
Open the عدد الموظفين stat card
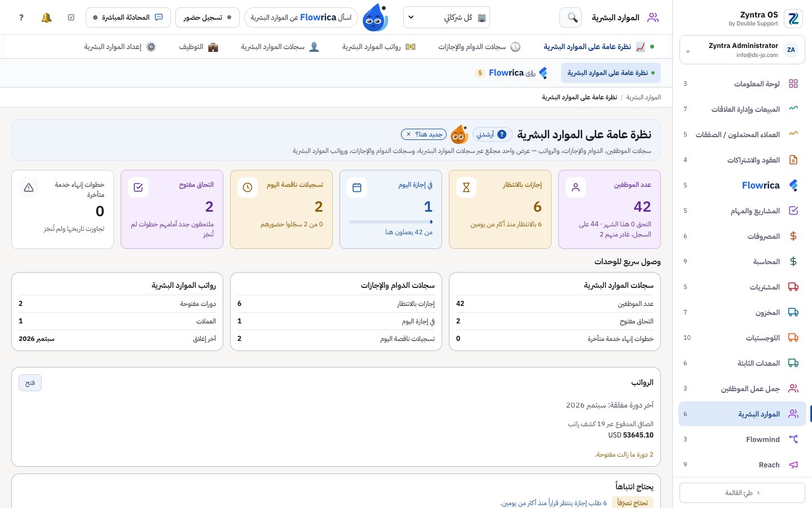(610, 209)
